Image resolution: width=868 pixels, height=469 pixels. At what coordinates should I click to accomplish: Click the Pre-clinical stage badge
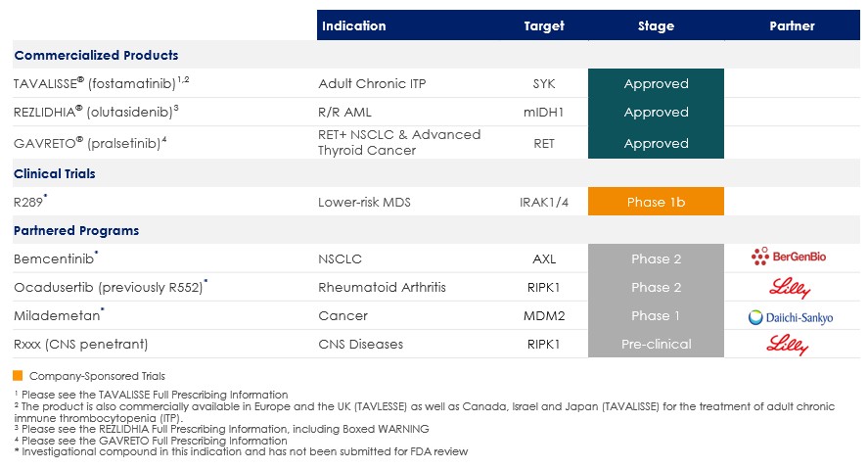click(656, 345)
